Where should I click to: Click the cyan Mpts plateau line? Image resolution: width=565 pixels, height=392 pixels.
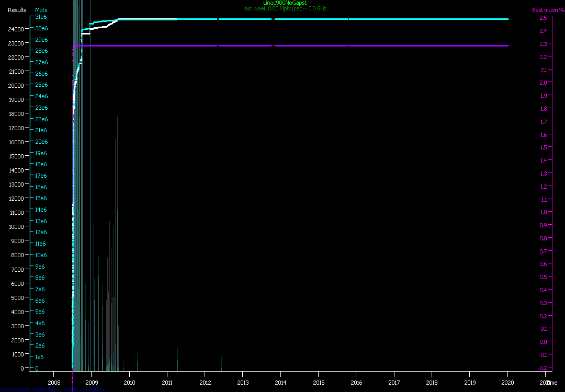click(314, 19)
